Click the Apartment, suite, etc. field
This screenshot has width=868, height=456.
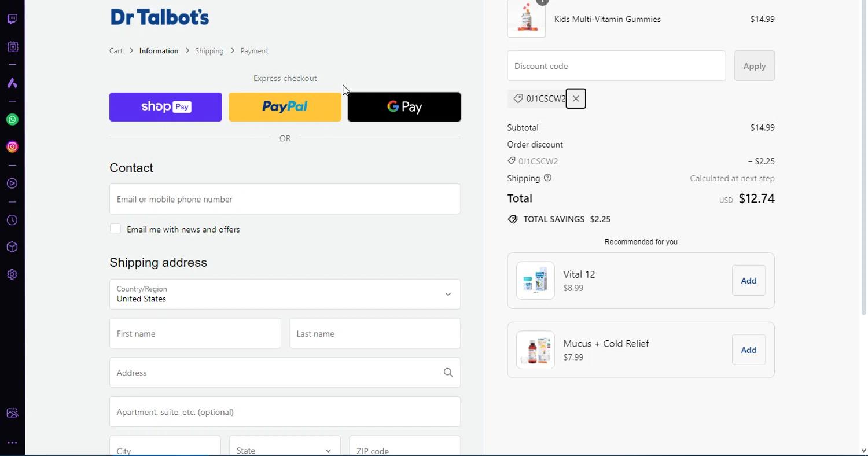coord(285,412)
